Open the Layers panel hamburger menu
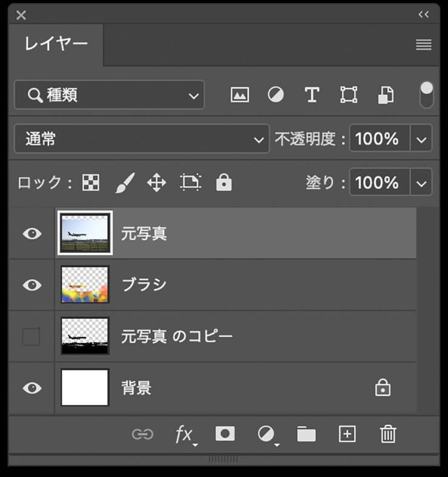Viewport: 448px width, 477px height. 424,45
